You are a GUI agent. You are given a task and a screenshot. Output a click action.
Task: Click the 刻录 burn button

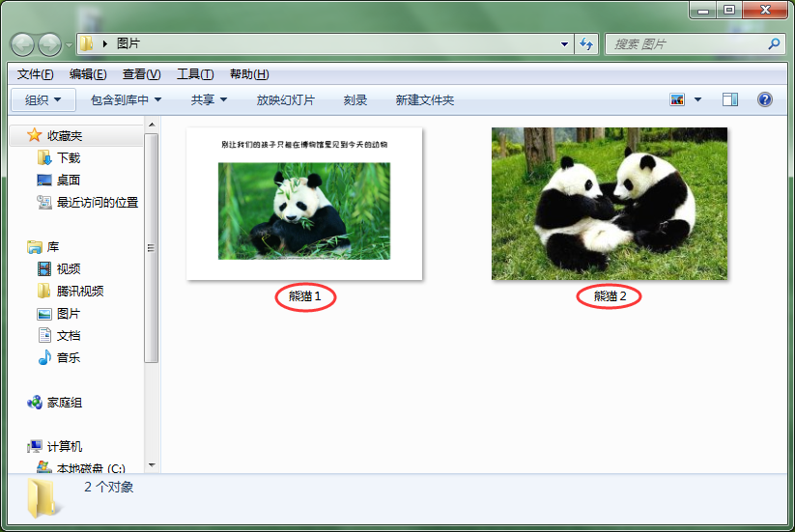point(355,99)
